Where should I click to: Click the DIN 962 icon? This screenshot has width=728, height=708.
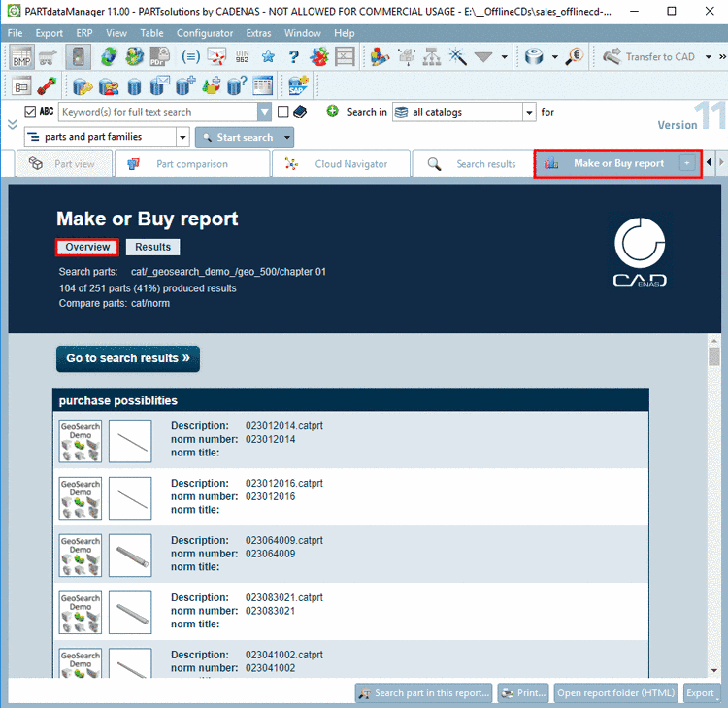(x=242, y=56)
